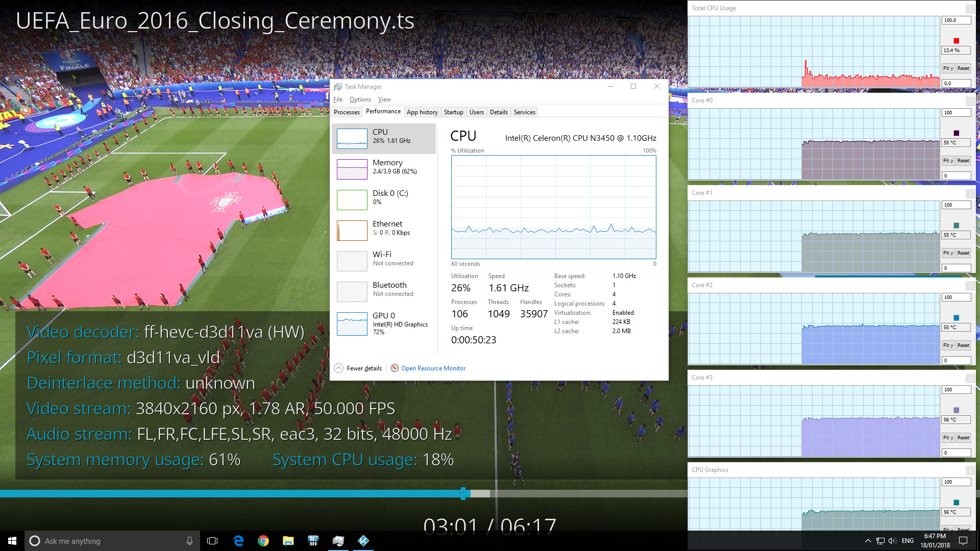
Task: Click the Ask me anything search box
Action: [112, 541]
